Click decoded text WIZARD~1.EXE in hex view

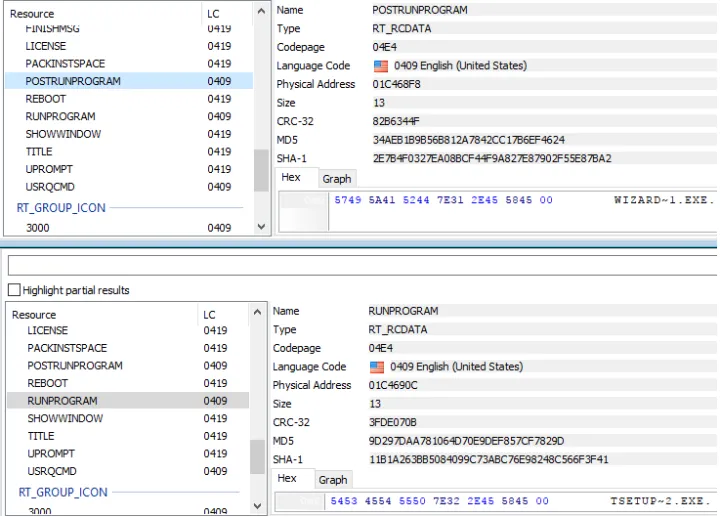click(x=664, y=200)
